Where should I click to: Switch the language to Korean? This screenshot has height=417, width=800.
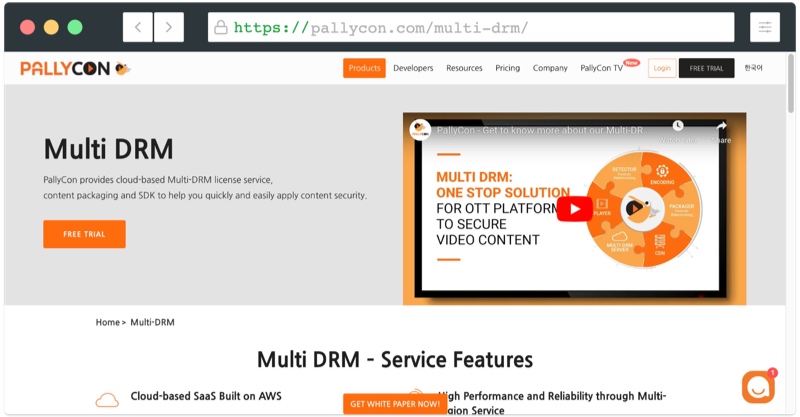[x=753, y=68]
